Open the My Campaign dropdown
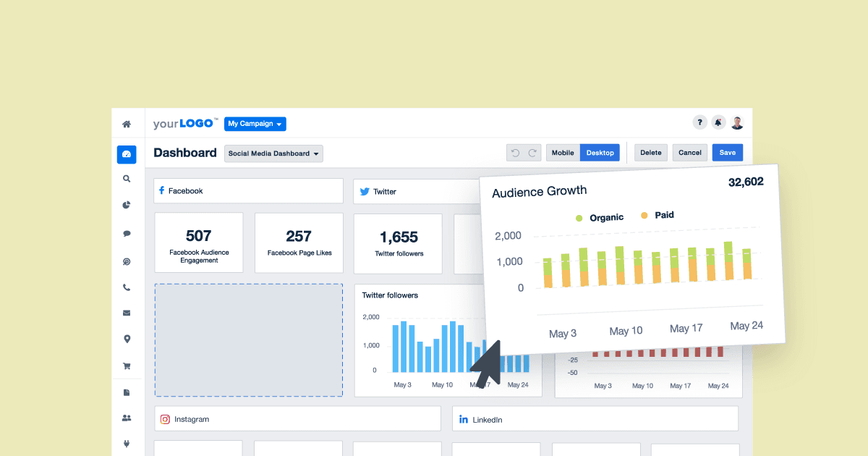 coord(255,124)
